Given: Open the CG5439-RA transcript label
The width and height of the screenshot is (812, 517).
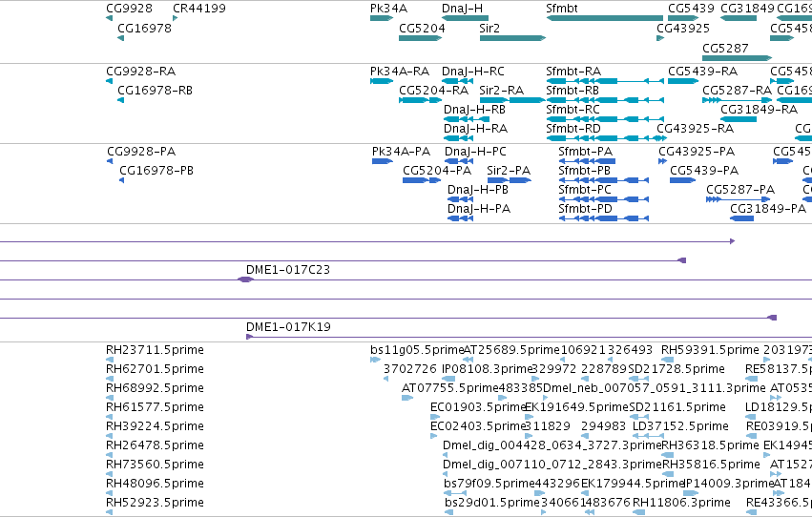Looking at the screenshot, I should click(702, 72).
